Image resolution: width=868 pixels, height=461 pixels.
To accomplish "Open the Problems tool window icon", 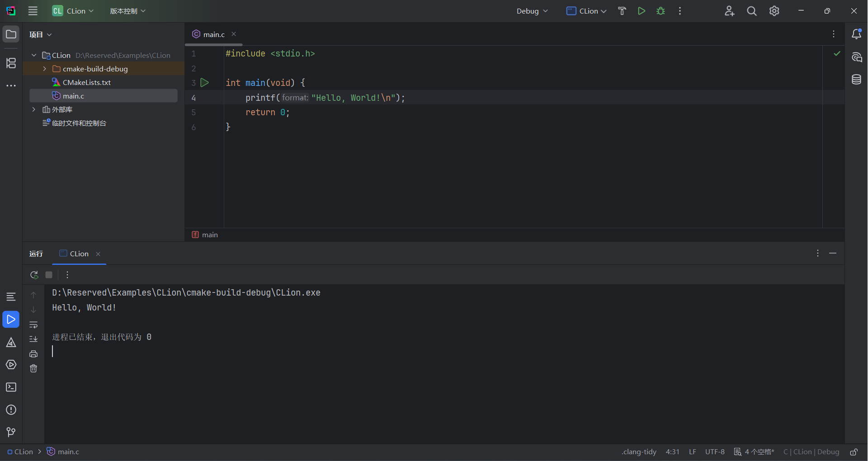I will point(11,410).
